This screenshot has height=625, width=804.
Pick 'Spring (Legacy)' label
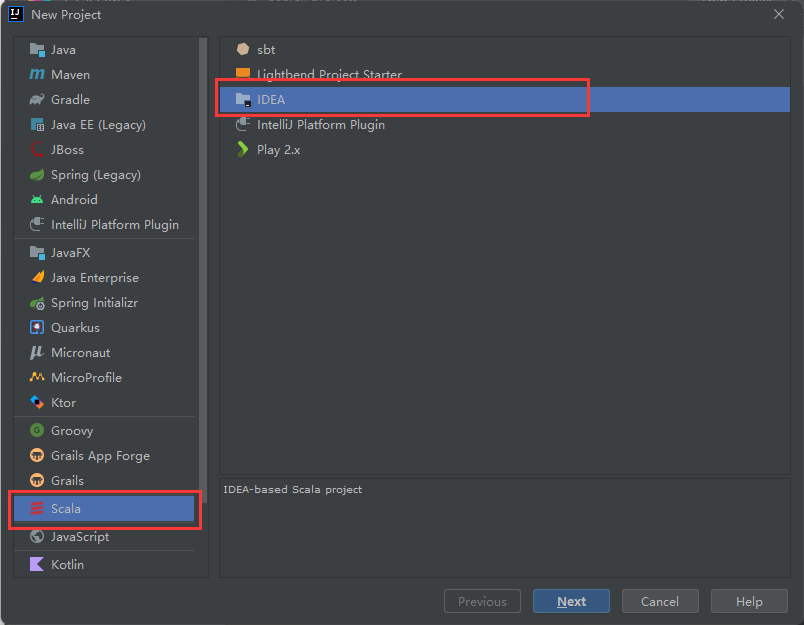96,175
